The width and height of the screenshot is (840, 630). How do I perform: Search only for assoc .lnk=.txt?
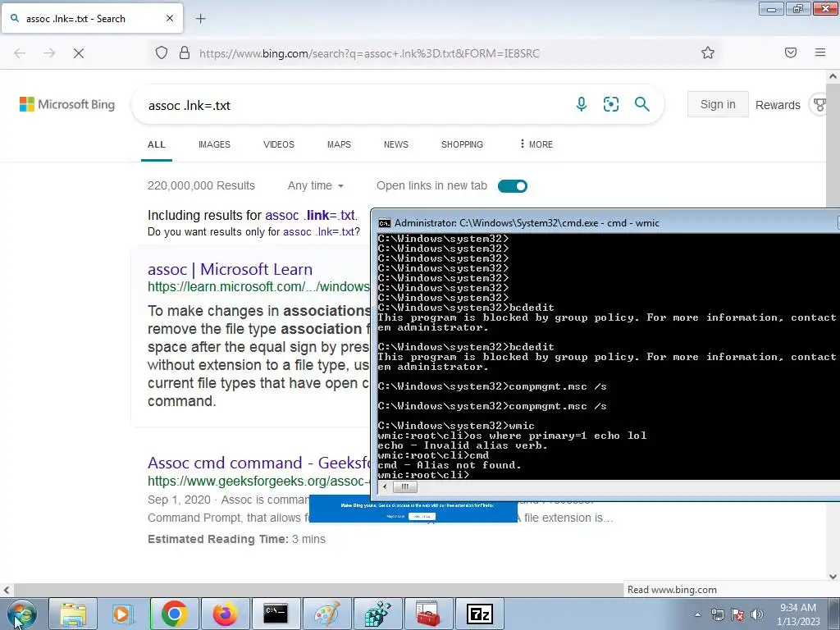(x=318, y=231)
